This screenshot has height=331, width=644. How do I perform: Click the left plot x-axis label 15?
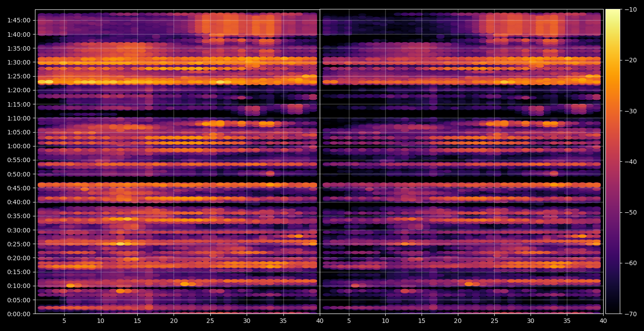[x=137, y=321]
